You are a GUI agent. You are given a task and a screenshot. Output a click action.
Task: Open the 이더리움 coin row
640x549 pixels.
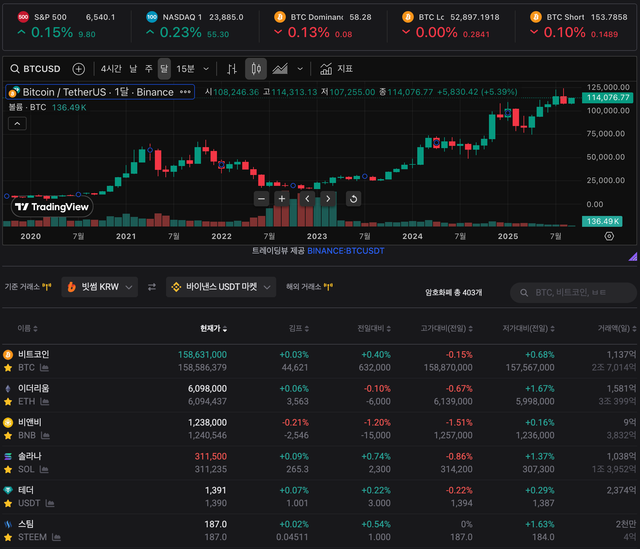[x=320, y=395]
